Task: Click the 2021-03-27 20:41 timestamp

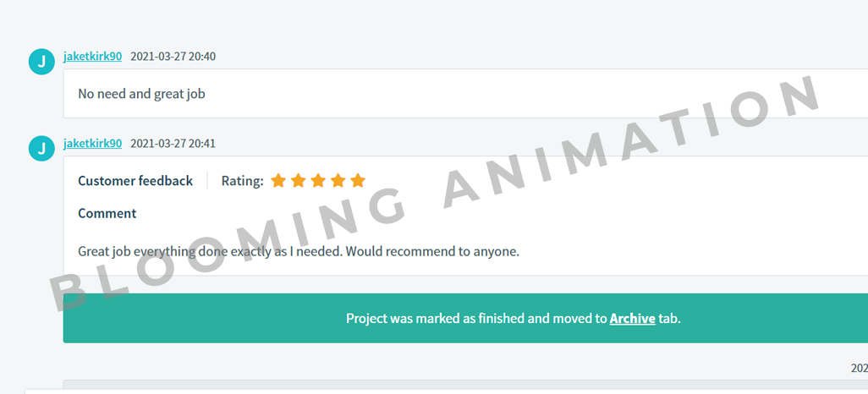Action: click(x=173, y=144)
